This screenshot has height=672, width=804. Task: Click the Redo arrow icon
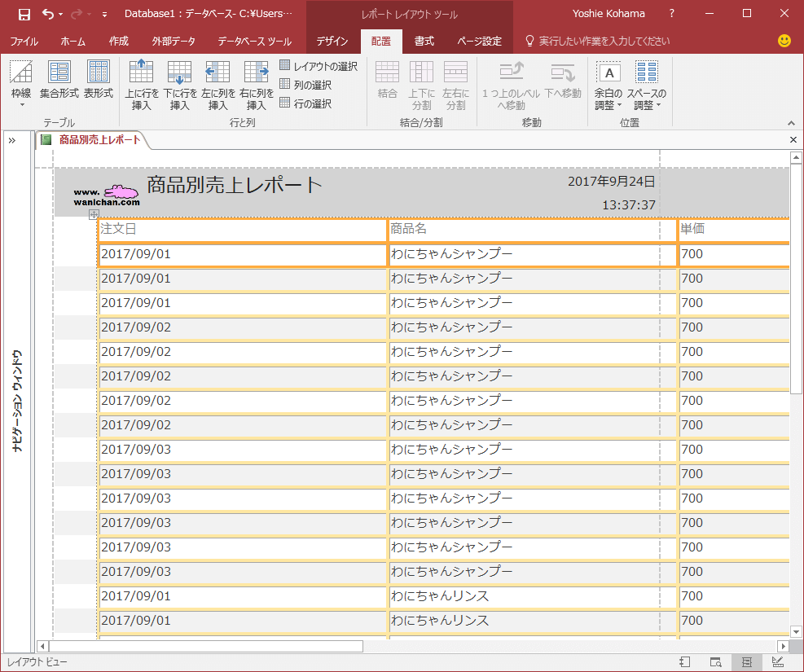(77, 15)
